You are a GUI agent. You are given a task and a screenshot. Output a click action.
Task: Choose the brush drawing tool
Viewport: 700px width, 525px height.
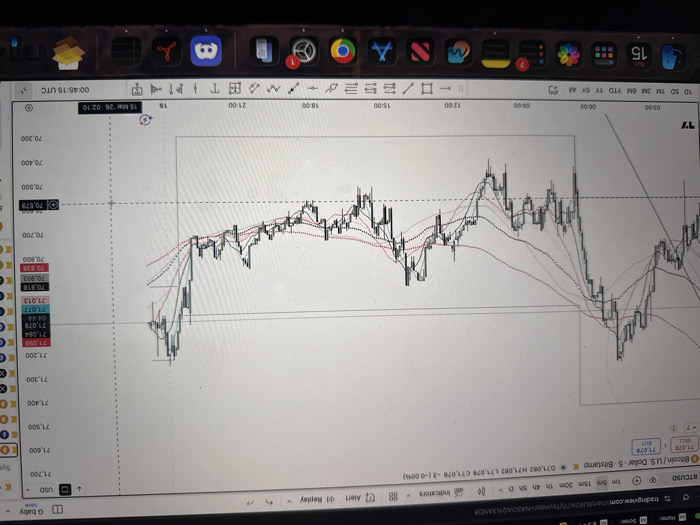[332, 88]
